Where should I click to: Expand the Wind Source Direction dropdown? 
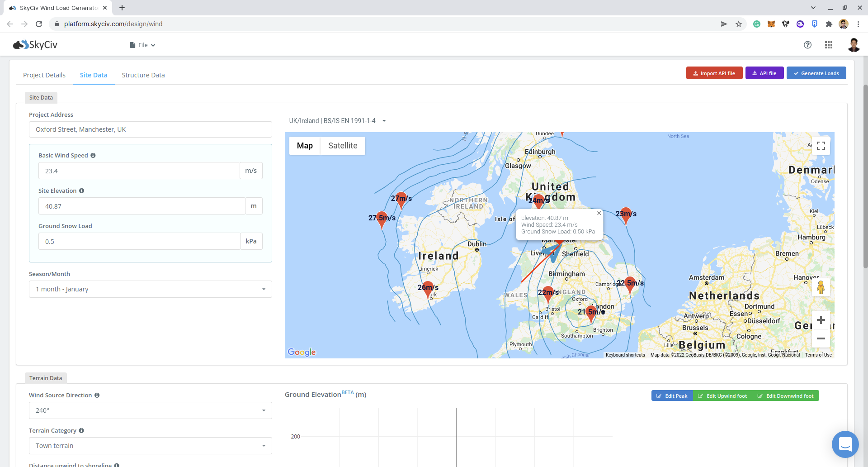[150, 410]
